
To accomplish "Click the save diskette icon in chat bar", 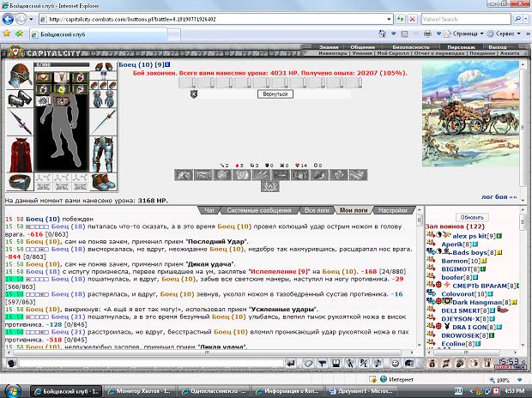I will click(x=336, y=364).
